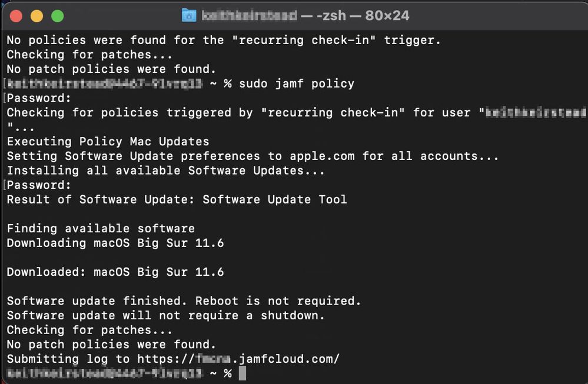This screenshot has width=588, height=384.
Task: Click the 'Installing all available Software Updates' line
Action: tap(166, 171)
